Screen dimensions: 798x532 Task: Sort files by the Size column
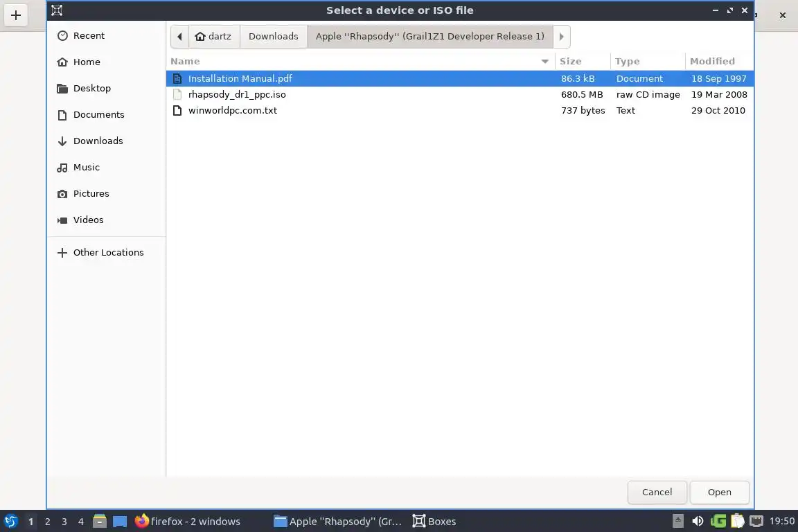[583, 61]
